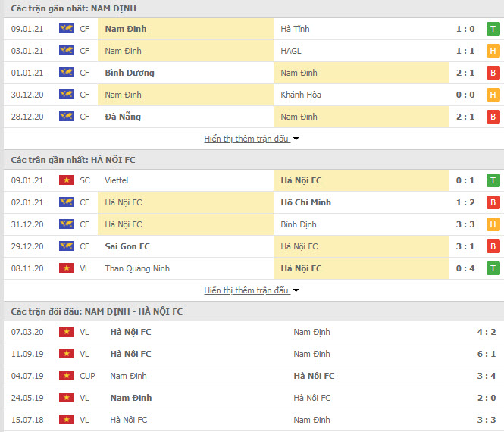Click Hiển thị thêm trận đấu link for Hà Nội FC
Viewport: 504px width, 432px height.
pyautogui.click(x=246, y=290)
